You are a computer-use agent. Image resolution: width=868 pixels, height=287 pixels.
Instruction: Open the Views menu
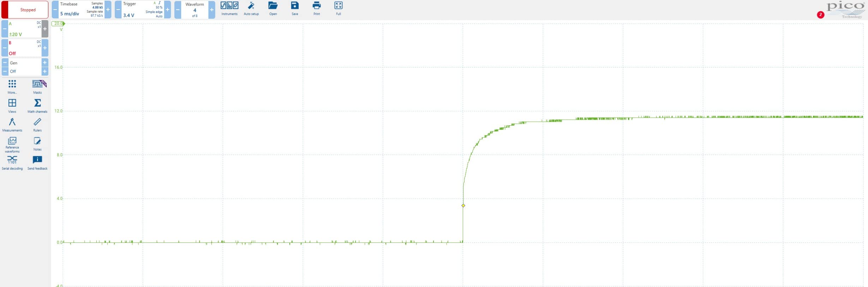12,106
